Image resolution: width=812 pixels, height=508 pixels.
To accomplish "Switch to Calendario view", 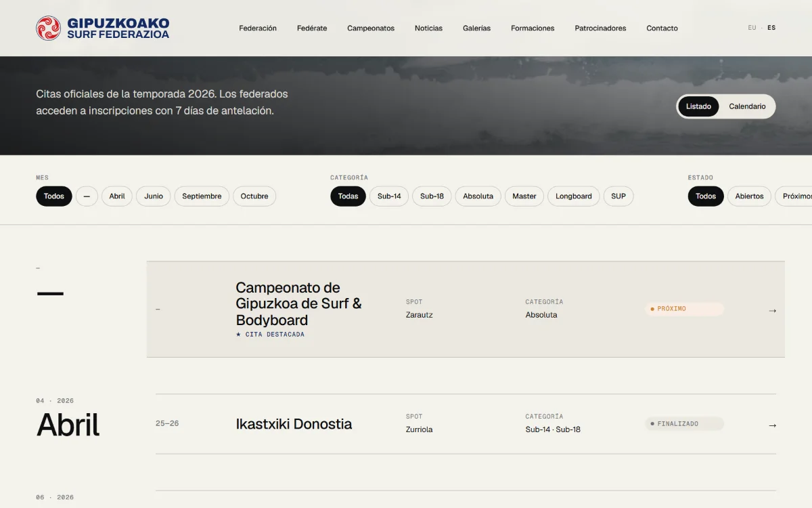I will (x=747, y=106).
